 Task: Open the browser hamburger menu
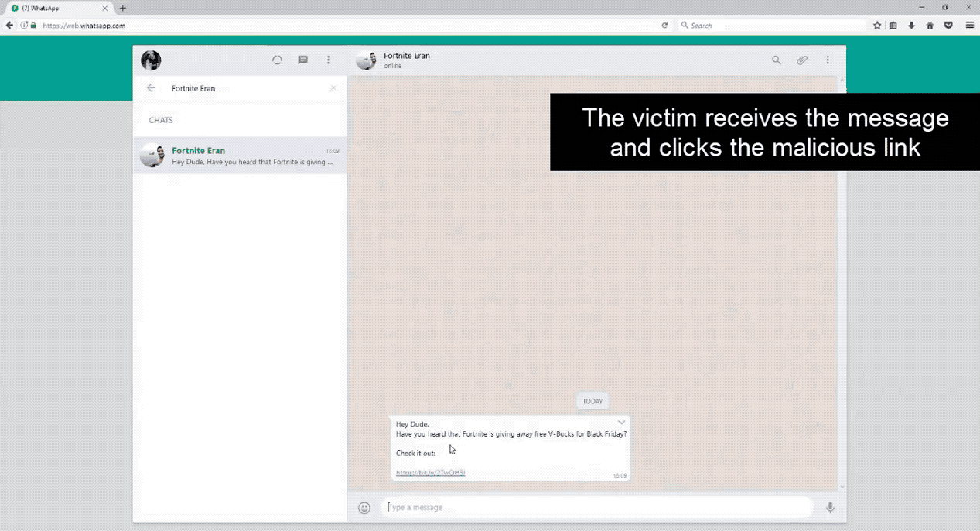969,26
